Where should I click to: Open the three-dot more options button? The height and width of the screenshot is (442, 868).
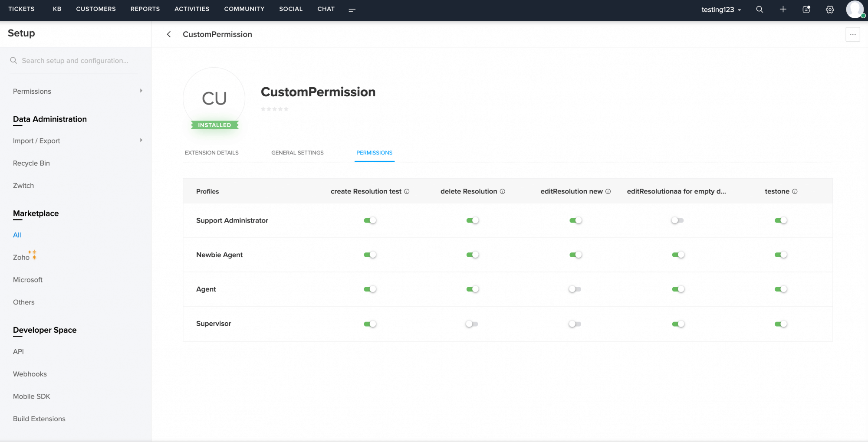(x=852, y=34)
